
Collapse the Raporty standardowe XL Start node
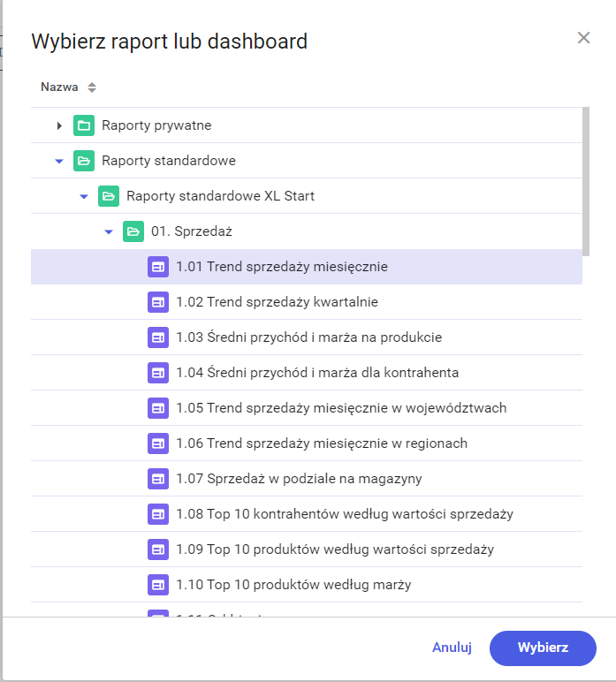click(x=84, y=196)
